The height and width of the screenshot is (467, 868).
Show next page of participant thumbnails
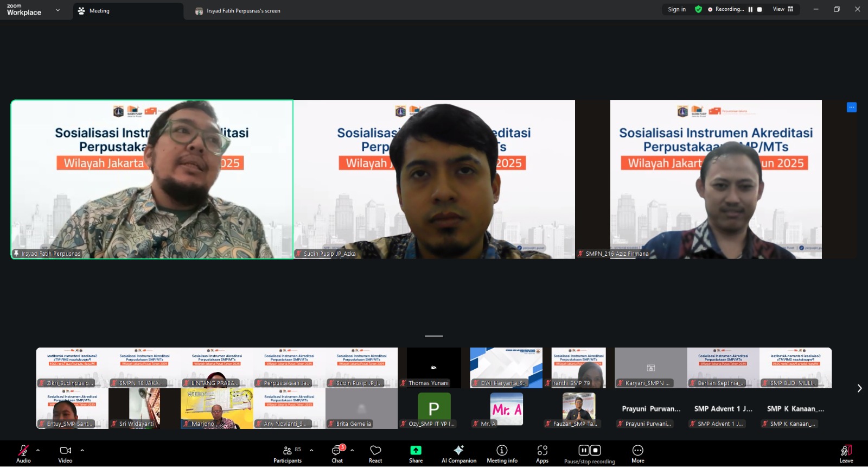pos(859,388)
